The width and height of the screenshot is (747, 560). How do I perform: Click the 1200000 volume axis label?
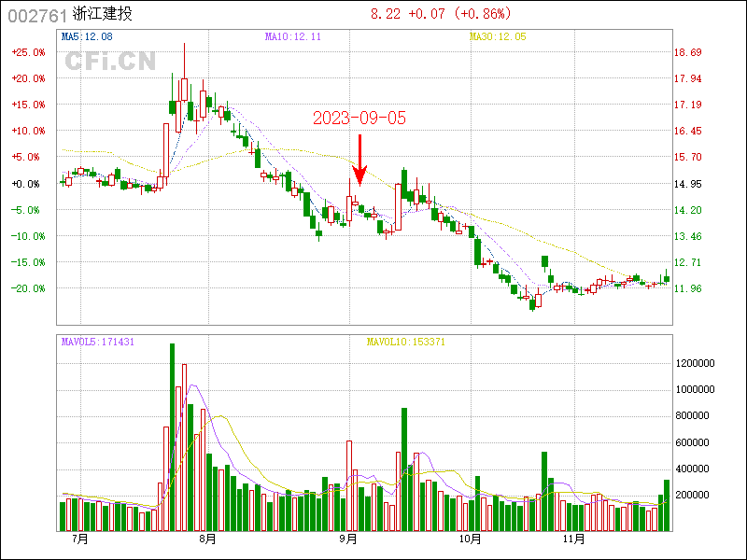pos(697,362)
